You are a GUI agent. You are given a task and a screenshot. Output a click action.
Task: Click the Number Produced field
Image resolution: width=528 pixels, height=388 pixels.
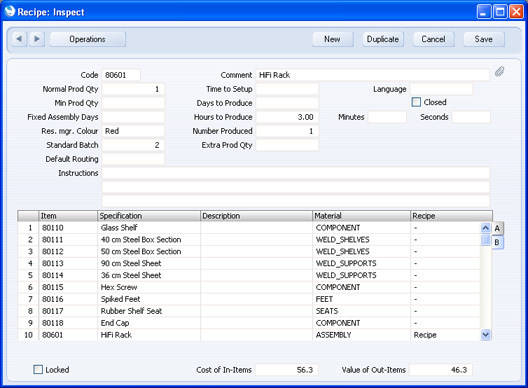tap(287, 131)
